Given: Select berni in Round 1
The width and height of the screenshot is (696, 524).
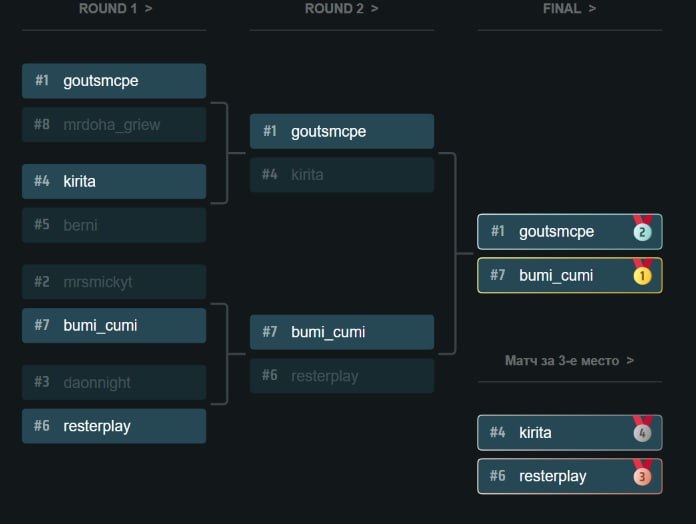Looking at the screenshot, I should point(114,225).
